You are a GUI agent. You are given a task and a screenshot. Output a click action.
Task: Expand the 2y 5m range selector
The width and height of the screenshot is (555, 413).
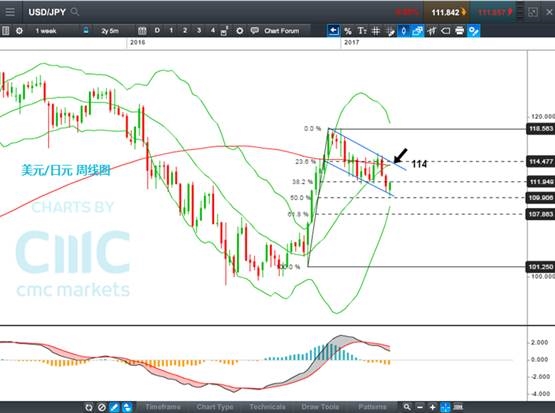pyautogui.click(x=110, y=31)
